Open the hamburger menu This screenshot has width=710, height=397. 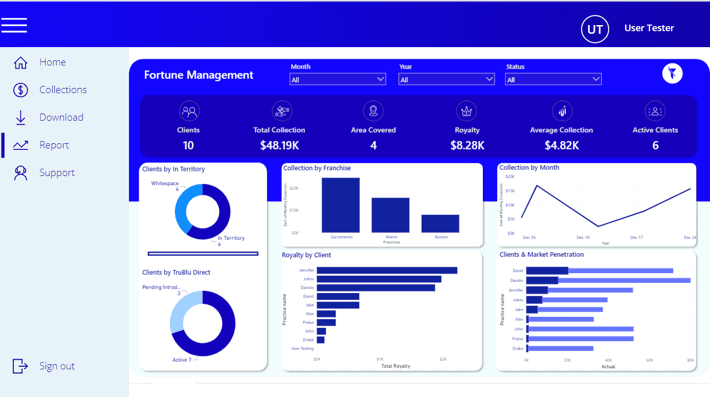coord(14,25)
